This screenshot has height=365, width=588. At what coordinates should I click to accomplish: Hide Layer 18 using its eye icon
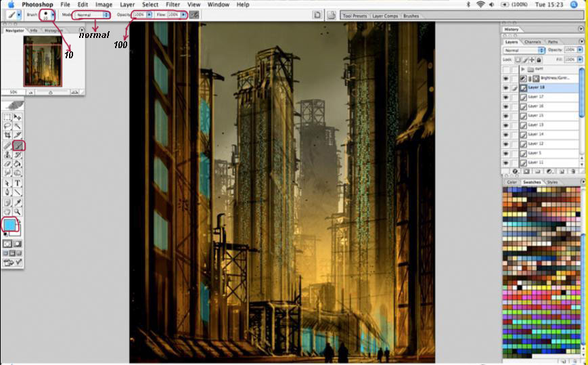coord(506,88)
